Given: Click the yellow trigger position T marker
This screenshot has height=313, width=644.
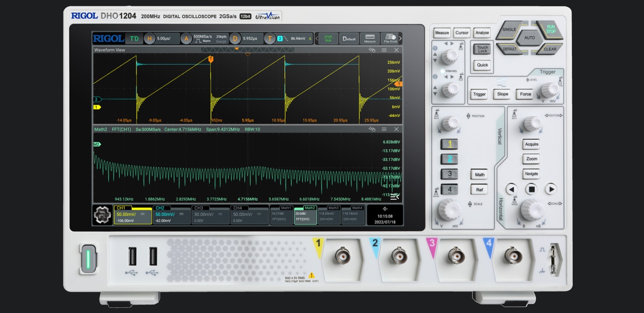Looking at the screenshot, I should click(211, 59).
